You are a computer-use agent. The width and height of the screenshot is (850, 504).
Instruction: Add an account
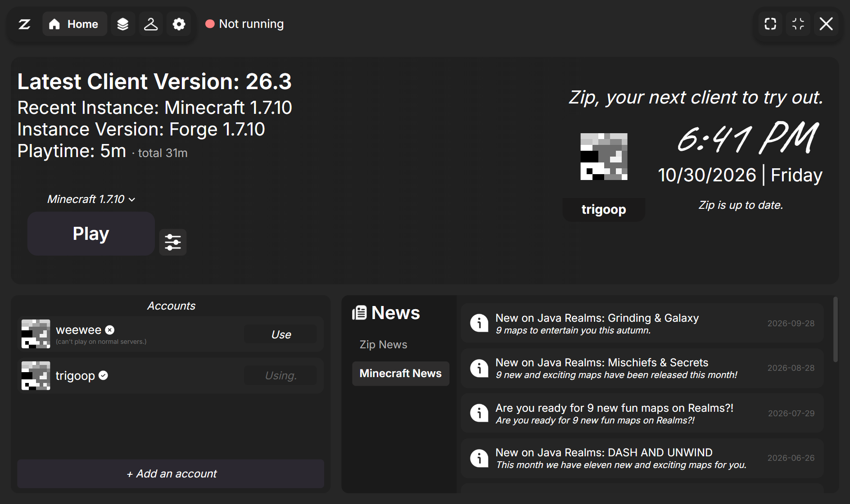(171, 473)
